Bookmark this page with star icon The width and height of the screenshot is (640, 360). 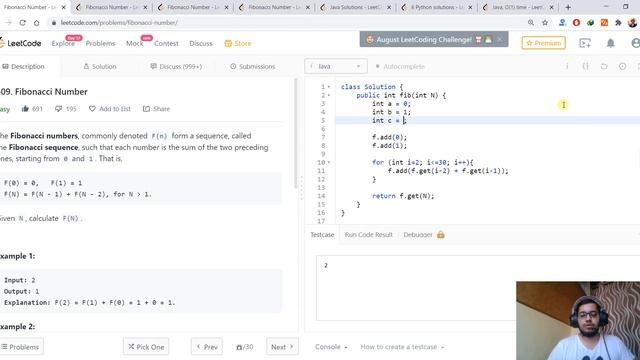pyautogui.click(x=545, y=23)
